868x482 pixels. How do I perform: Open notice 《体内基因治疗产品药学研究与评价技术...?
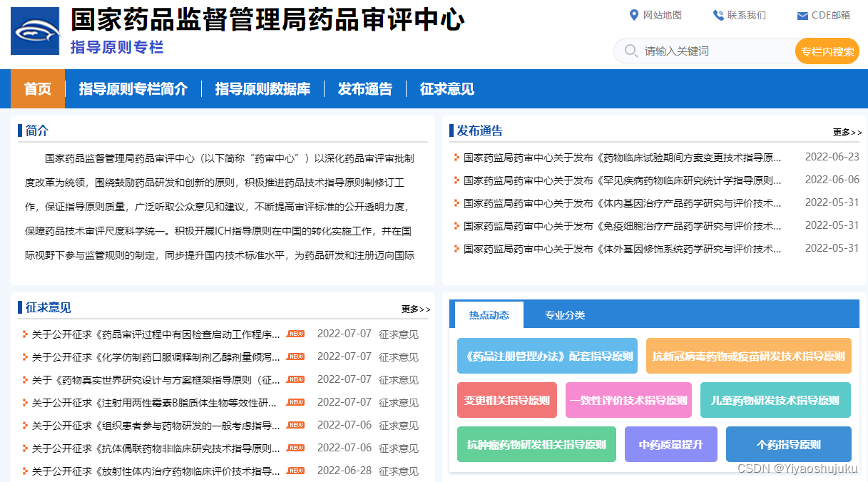pos(622,203)
